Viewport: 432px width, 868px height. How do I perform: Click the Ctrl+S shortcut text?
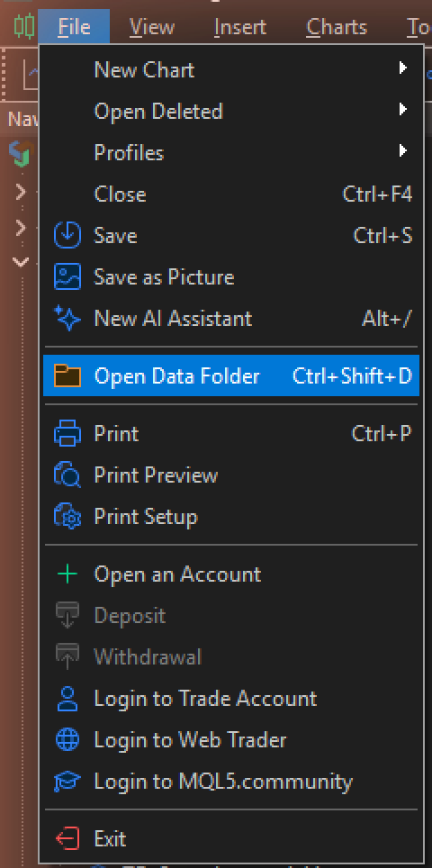pyautogui.click(x=382, y=235)
